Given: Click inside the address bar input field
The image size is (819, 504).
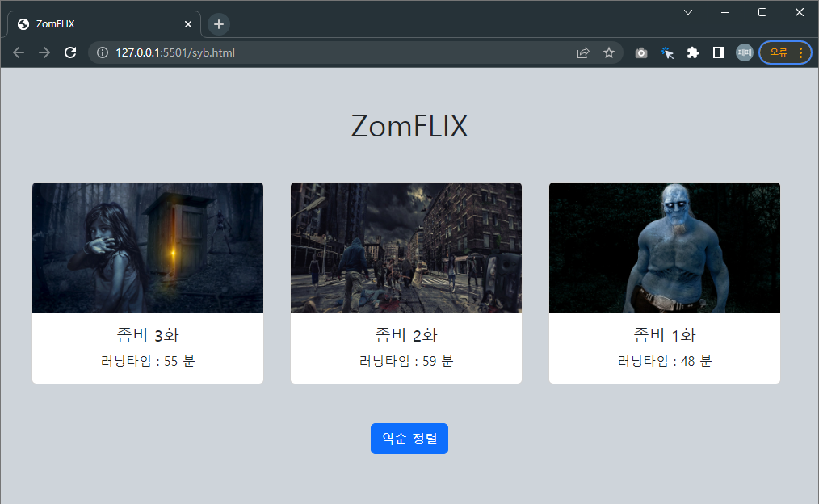Looking at the screenshot, I should [x=323, y=52].
